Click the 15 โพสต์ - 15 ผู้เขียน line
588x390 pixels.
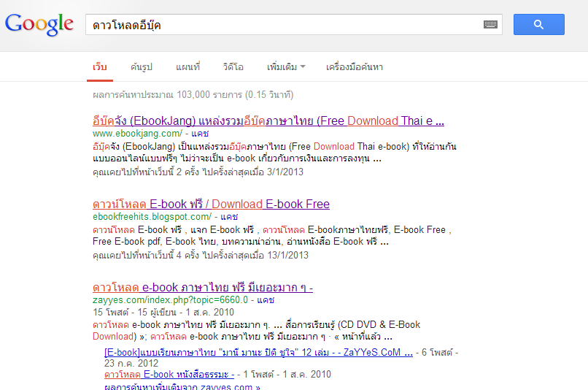163,313
